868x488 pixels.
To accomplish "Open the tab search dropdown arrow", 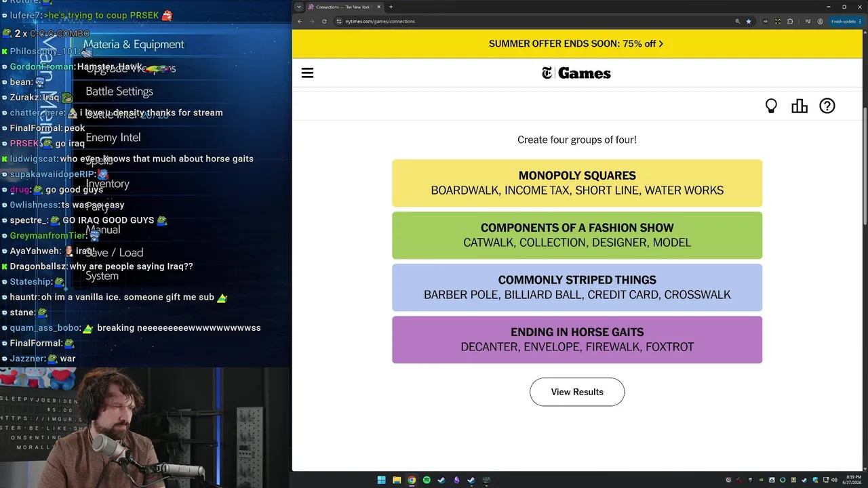I will pyautogui.click(x=299, y=7).
